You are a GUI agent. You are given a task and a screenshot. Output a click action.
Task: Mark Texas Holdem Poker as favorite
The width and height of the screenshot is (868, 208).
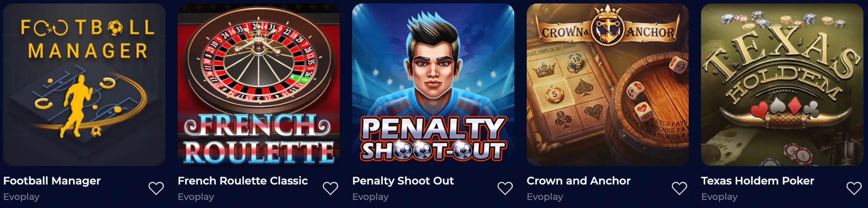[x=854, y=188]
